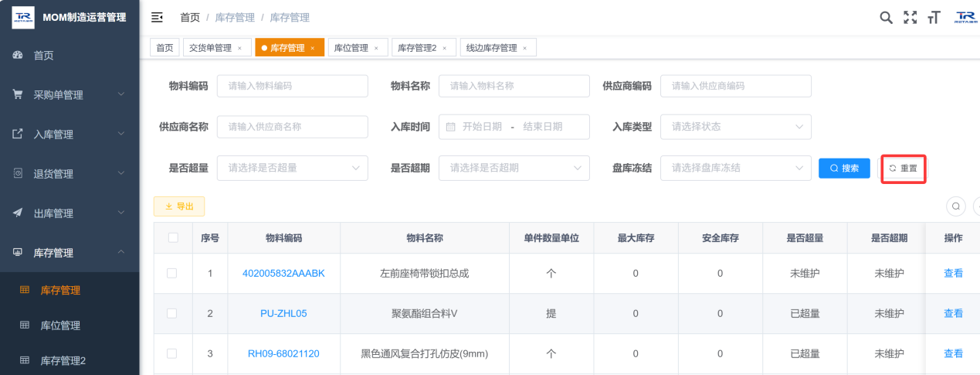The height and width of the screenshot is (375, 980).
Task: Check the row for 402005832AAABK
Action: [x=172, y=273]
